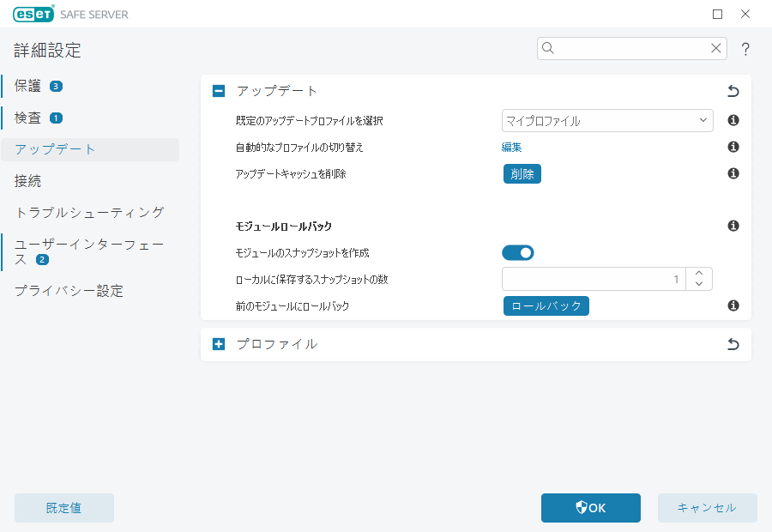This screenshot has height=532, width=772.
Task: Open the 既定のアップデートプロファイル dropdown
Action: click(x=606, y=120)
